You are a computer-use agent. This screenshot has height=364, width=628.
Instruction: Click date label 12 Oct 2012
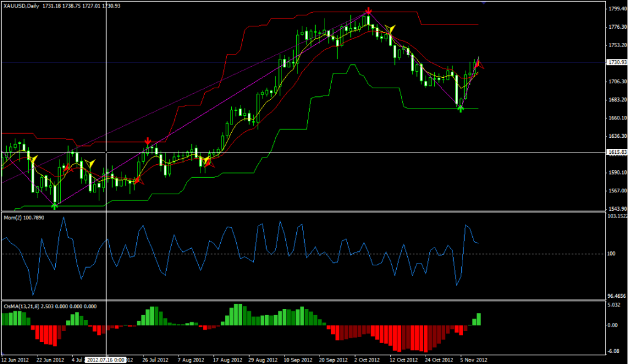click(x=404, y=360)
